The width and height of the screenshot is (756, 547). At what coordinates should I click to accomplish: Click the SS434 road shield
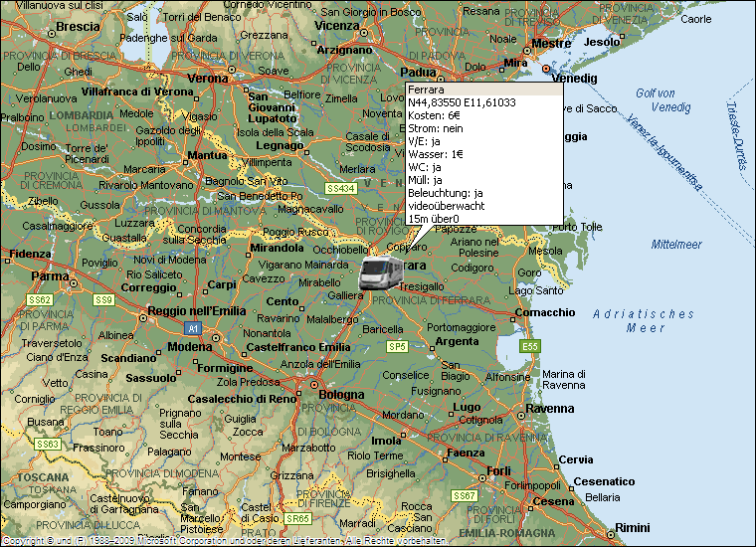pyautogui.click(x=340, y=189)
